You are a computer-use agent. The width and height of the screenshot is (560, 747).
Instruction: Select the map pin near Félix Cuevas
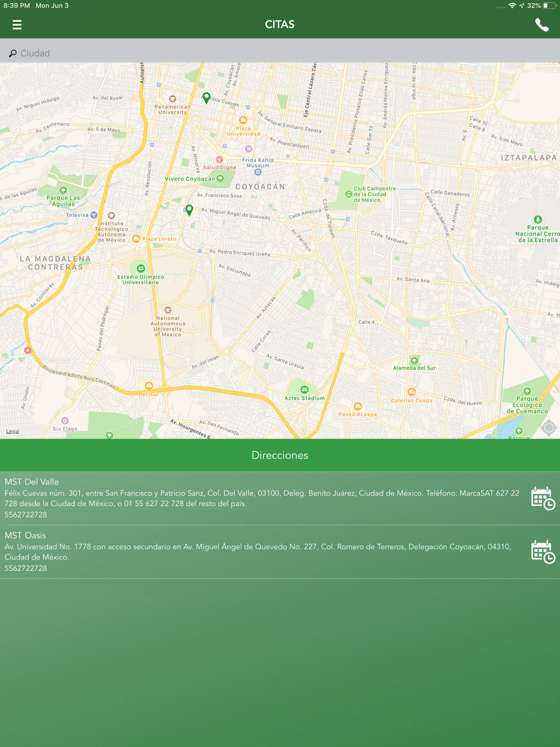tap(206, 98)
